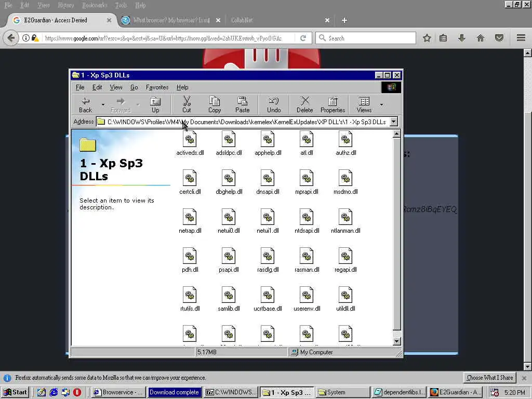
Task: Click the browser reload icon
Action: 303,38
